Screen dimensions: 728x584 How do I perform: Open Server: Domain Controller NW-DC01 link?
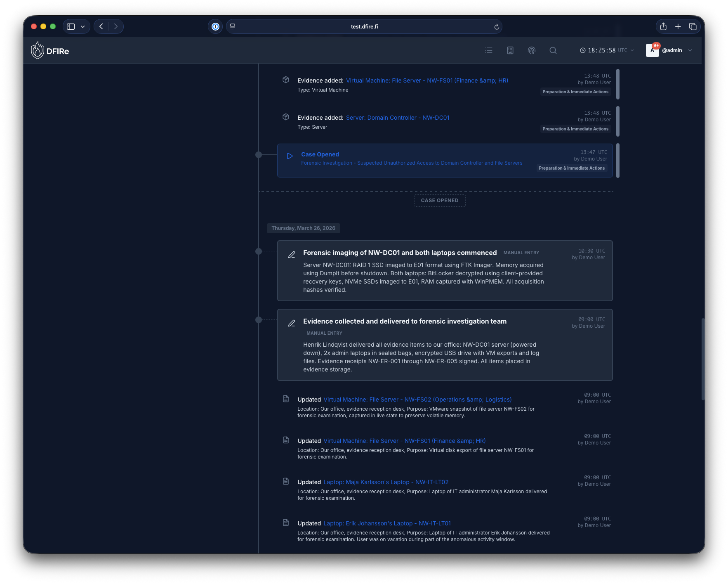click(398, 118)
